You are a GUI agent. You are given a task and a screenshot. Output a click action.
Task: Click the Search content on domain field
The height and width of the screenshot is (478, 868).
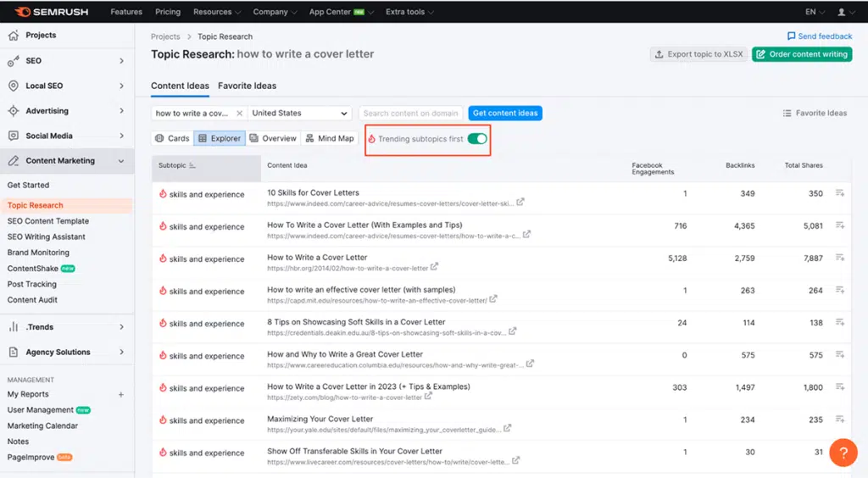click(x=411, y=113)
